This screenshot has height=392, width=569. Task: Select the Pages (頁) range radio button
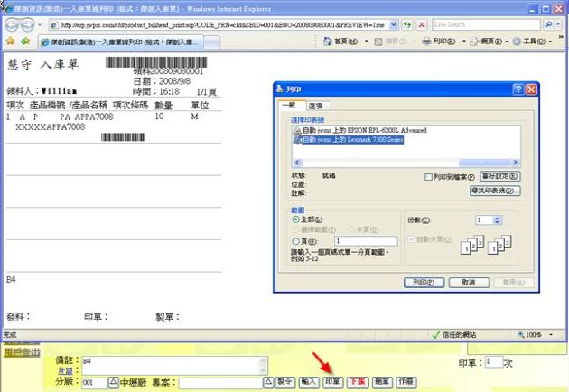296,241
